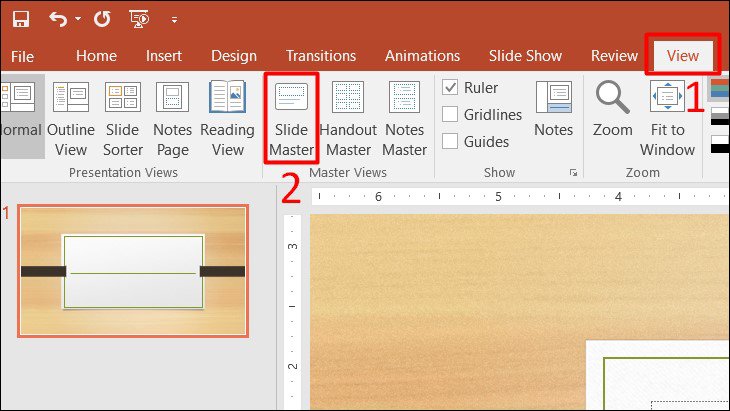Open the Undo history dropdown arrow
This screenshot has height=411, width=730.
click(78, 19)
